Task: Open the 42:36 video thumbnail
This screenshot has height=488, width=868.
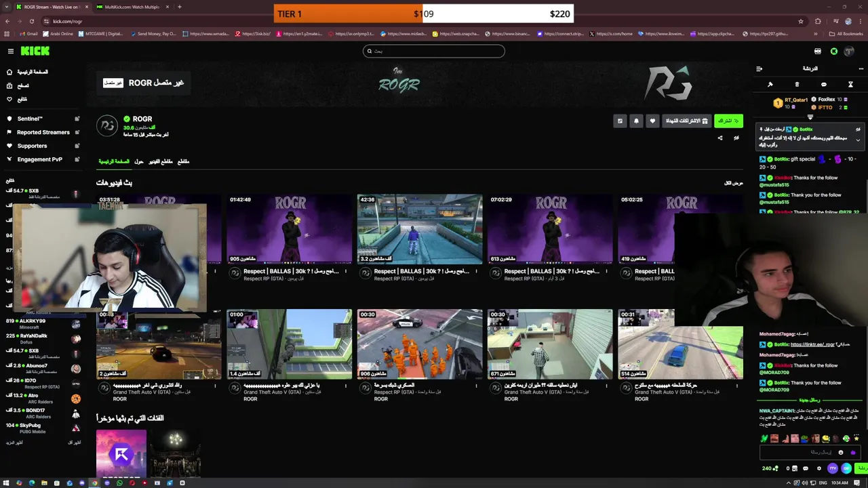Action: click(420, 229)
